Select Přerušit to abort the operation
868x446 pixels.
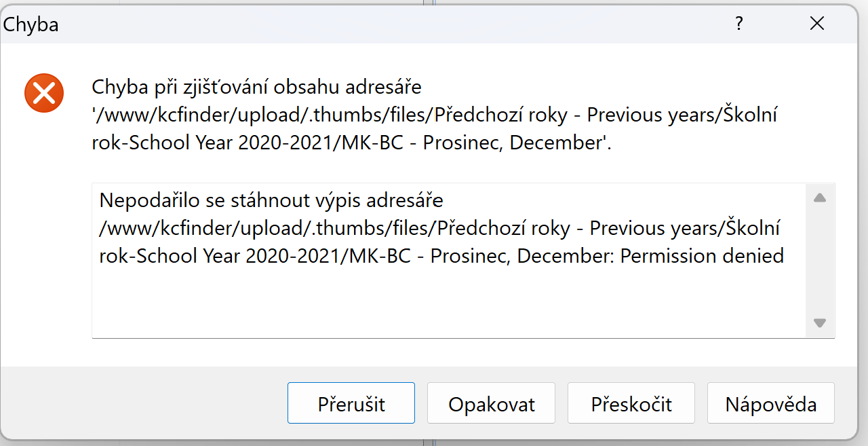click(x=351, y=403)
